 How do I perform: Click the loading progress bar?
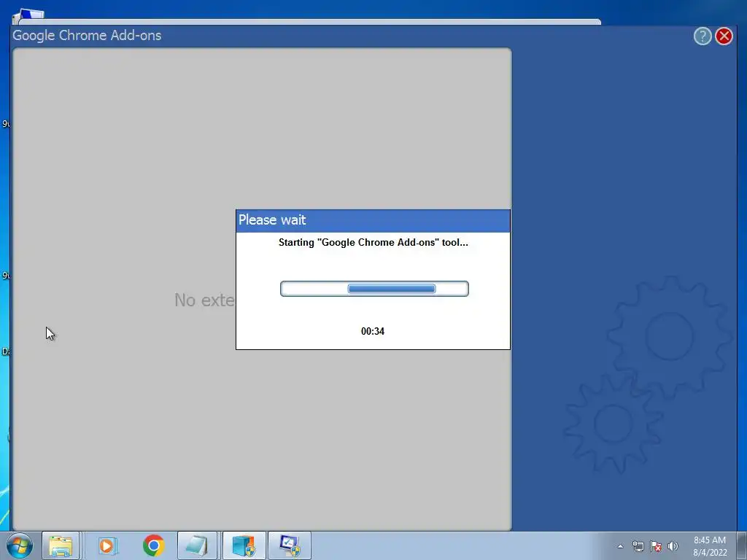[x=374, y=289]
